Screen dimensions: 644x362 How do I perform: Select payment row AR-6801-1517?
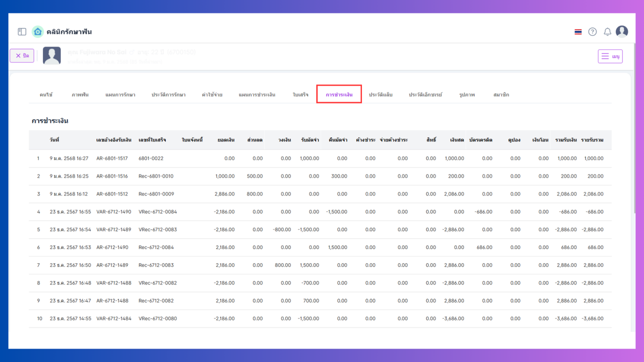pos(112,158)
